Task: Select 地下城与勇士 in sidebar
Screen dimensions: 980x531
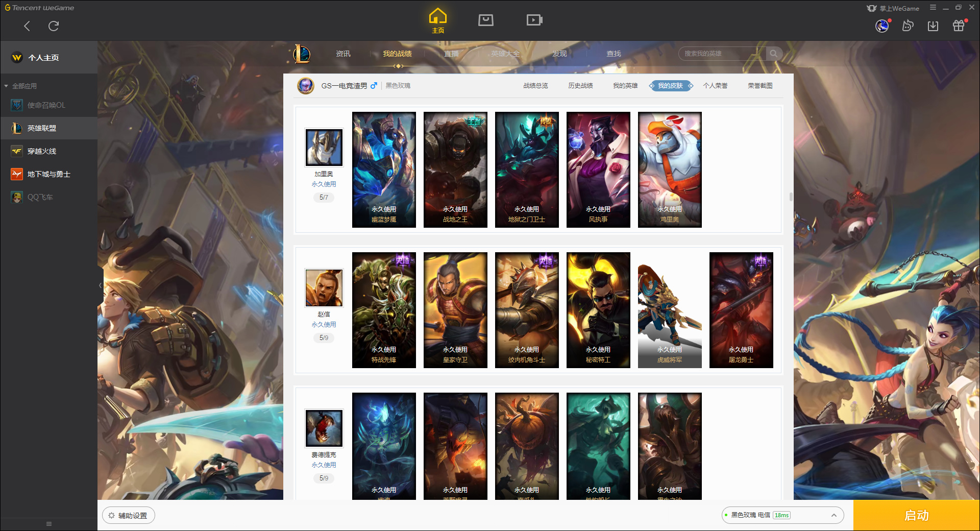Action: (x=49, y=174)
